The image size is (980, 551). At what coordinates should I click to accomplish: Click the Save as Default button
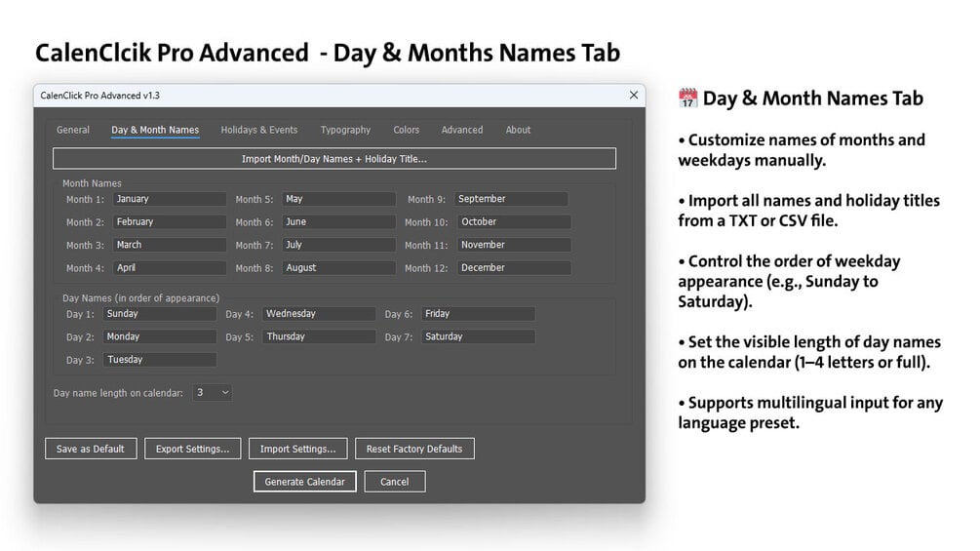click(x=91, y=449)
